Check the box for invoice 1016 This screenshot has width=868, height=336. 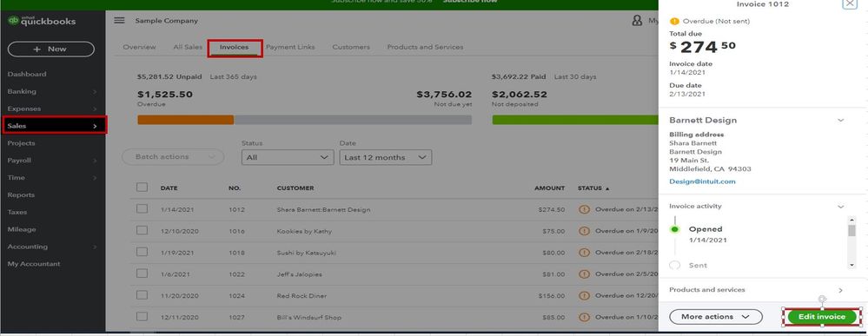142,230
